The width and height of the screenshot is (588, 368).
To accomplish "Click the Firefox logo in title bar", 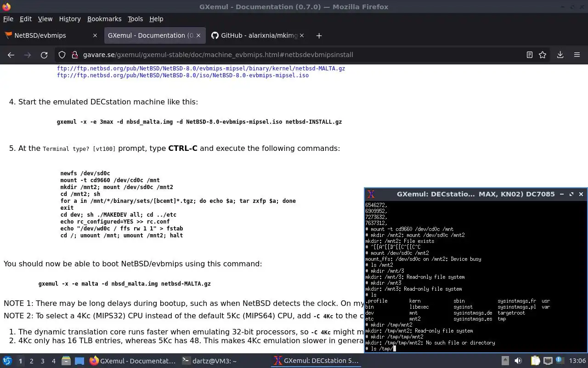I will (6, 6).
